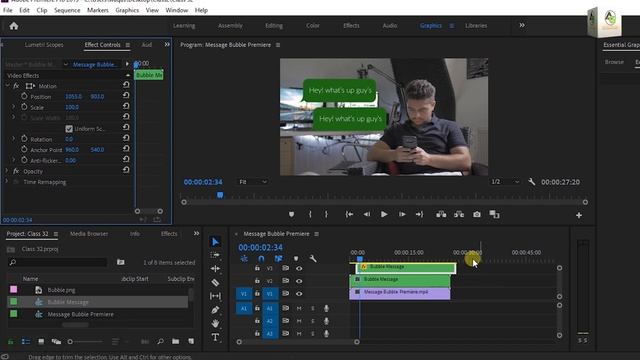Toggle insert sequences as nests
This screenshot has width=640, height=360.
(244, 258)
